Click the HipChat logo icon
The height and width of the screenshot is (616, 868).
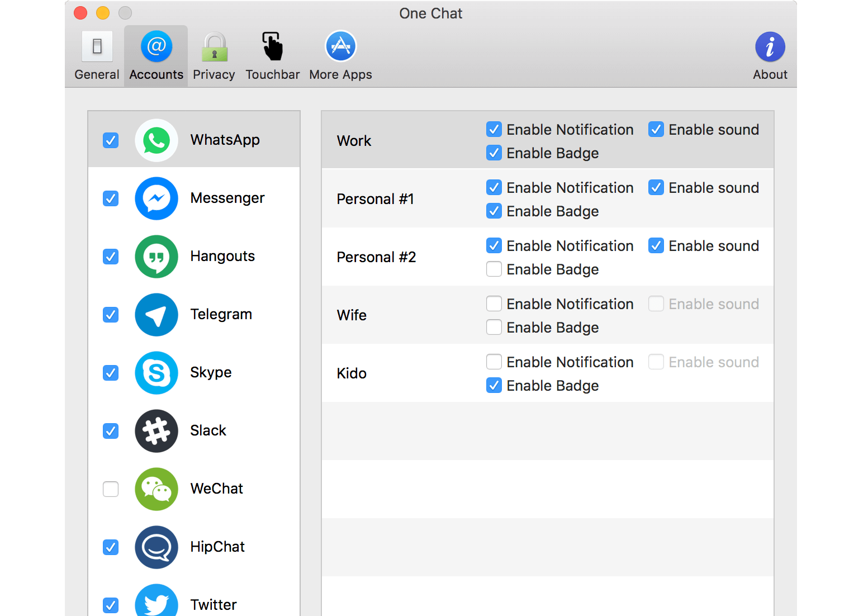tap(156, 547)
